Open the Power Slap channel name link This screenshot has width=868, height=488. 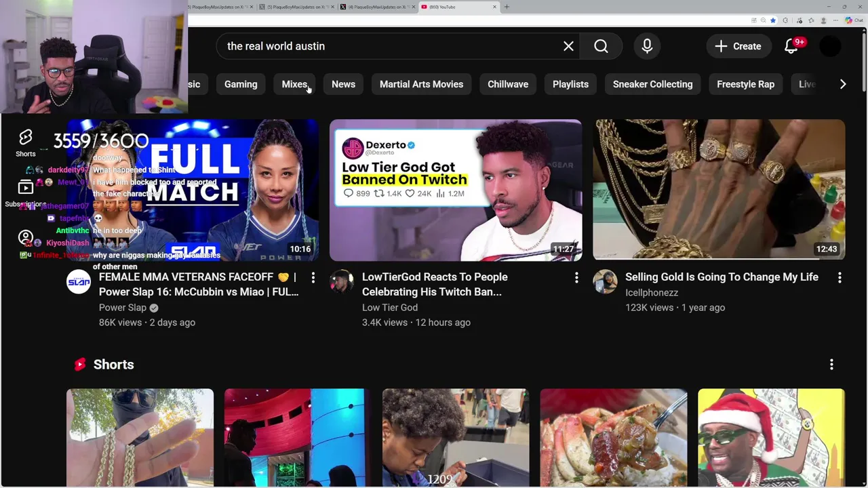[x=123, y=307]
